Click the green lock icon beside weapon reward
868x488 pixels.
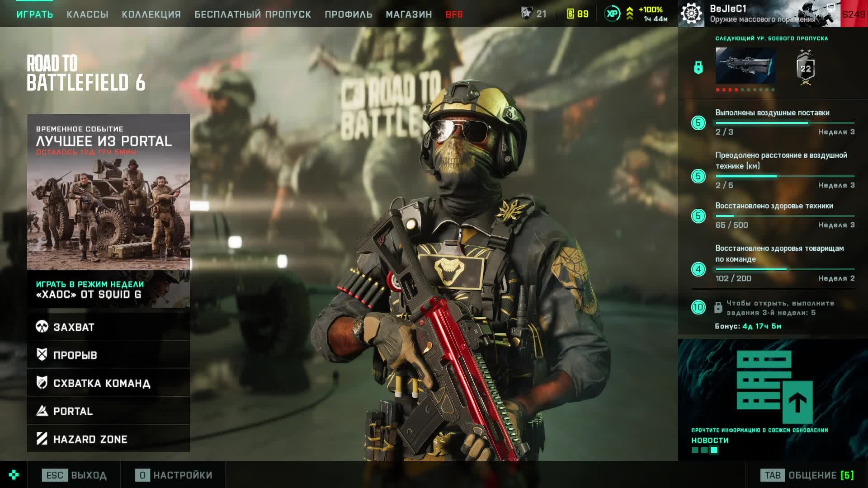[698, 68]
